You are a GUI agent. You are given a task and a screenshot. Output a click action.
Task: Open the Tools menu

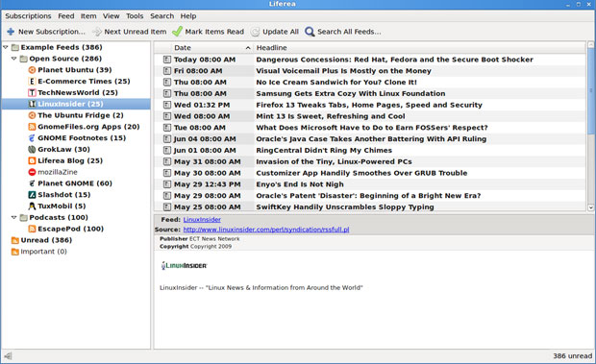click(135, 16)
